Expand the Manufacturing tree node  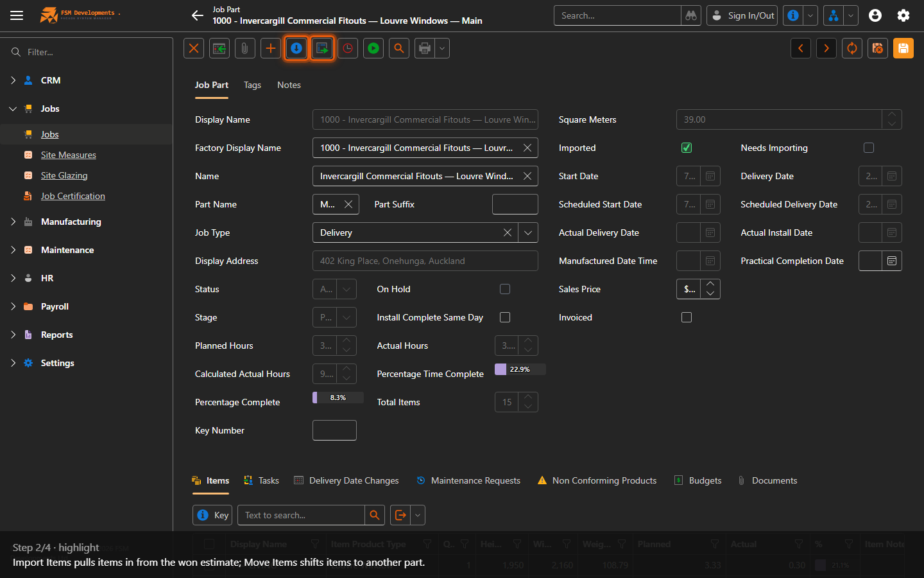click(13, 222)
